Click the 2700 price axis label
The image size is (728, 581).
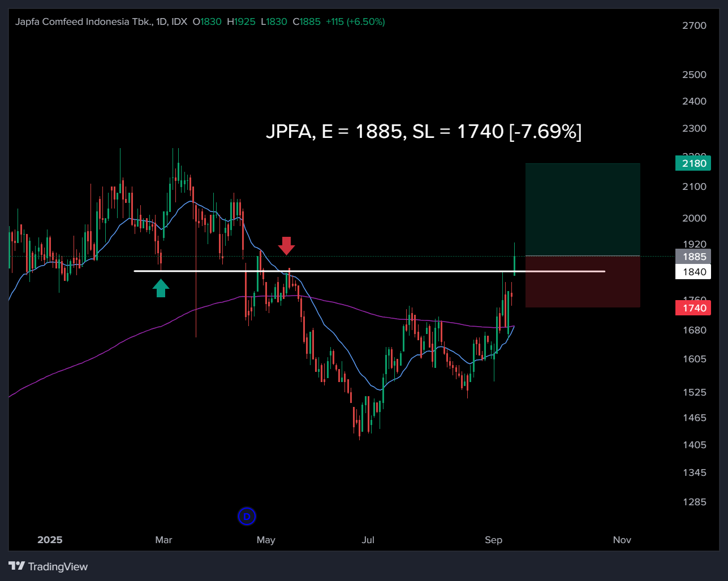pyautogui.click(x=695, y=25)
